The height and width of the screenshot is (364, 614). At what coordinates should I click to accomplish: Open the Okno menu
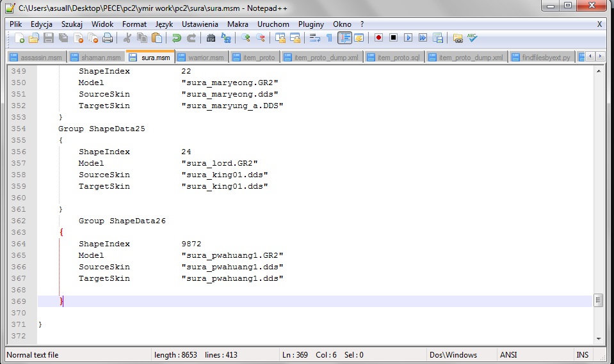point(342,24)
